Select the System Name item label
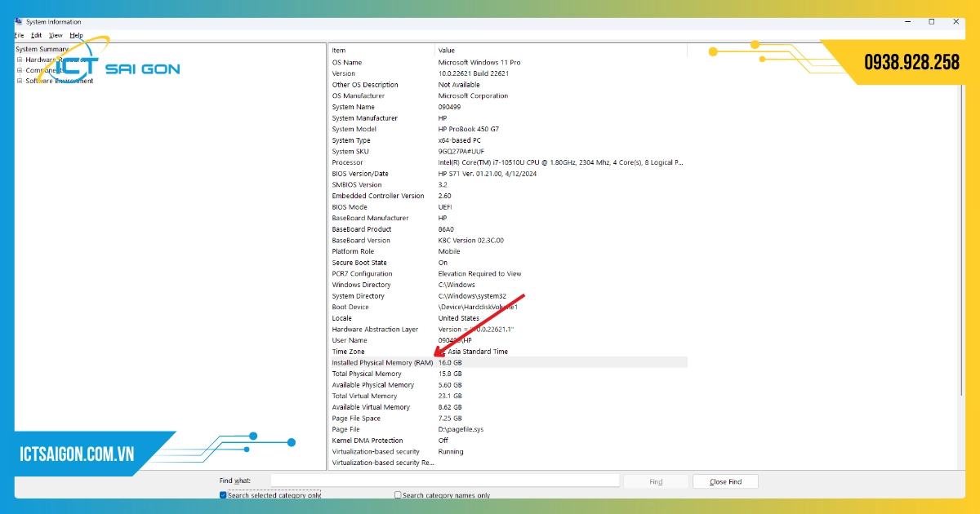Image resolution: width=980 pixels, height=514 pixels. pos(354,107)
